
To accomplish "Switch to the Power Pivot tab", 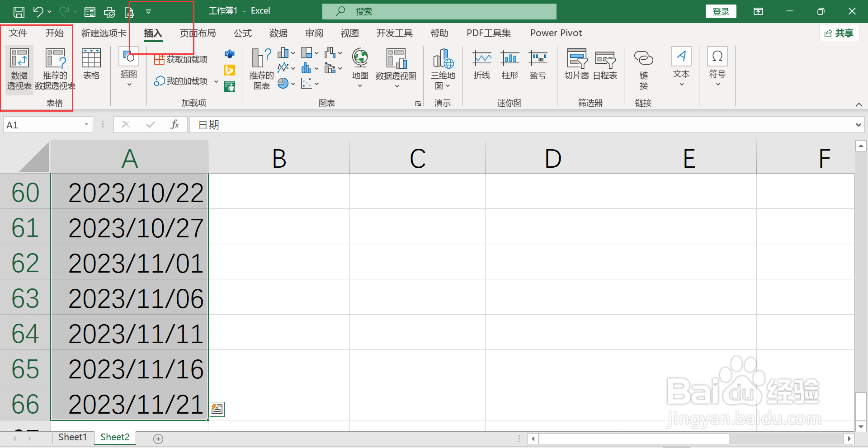I will click(x=556, y=33).
